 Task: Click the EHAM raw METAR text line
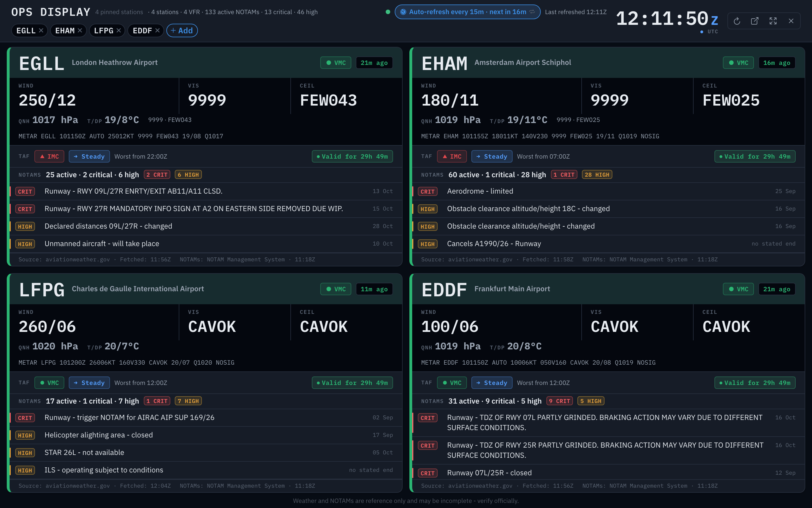click(x=540, y=136)
